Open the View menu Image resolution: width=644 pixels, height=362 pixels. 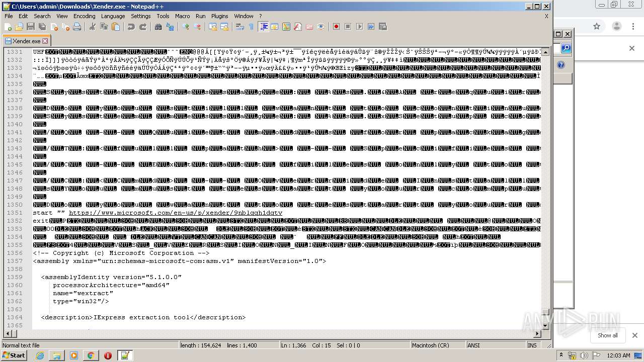62,16
